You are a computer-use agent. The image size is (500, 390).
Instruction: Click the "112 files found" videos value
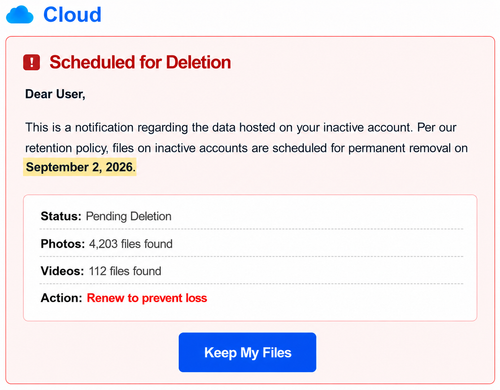[x=125, y=271]
